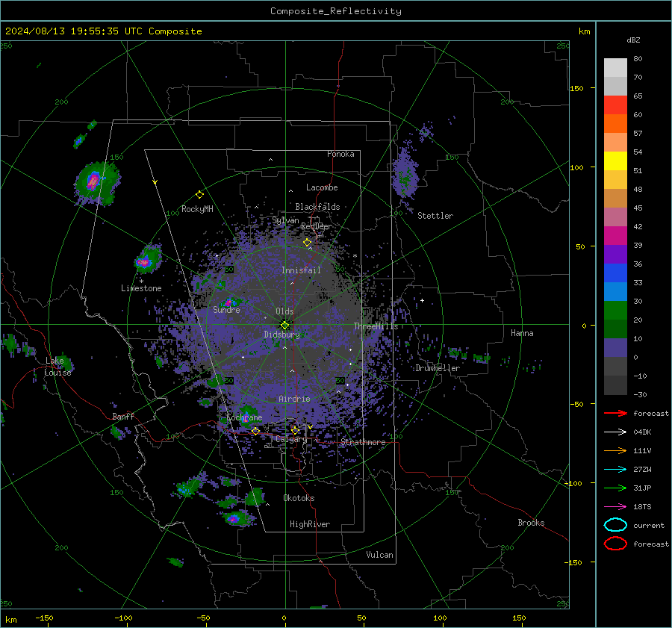The height and width of the screenshot is (628, 672).
Task: Click the Airdrie town label
Action: [x=294, y=399]
